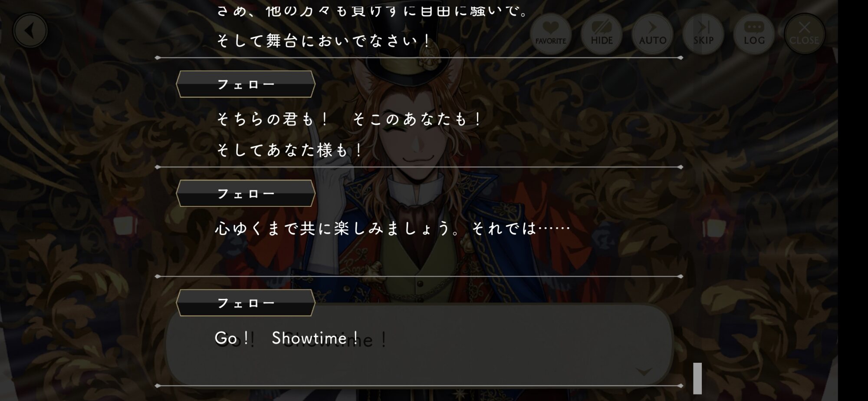This screenshot has height=401, width=868.
Task: Enable AUTO play mode
Action: point(652,34)
